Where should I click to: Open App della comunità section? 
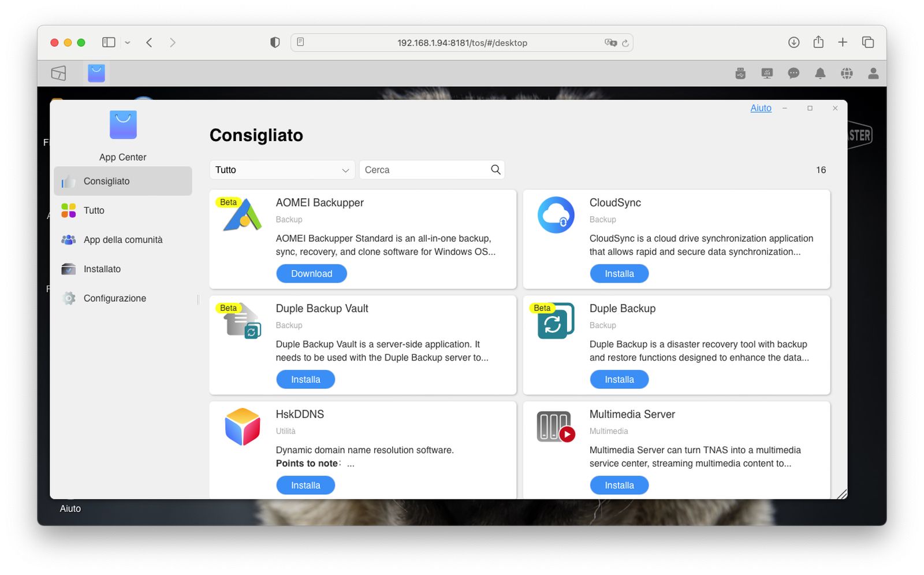[x=123, y=240]
